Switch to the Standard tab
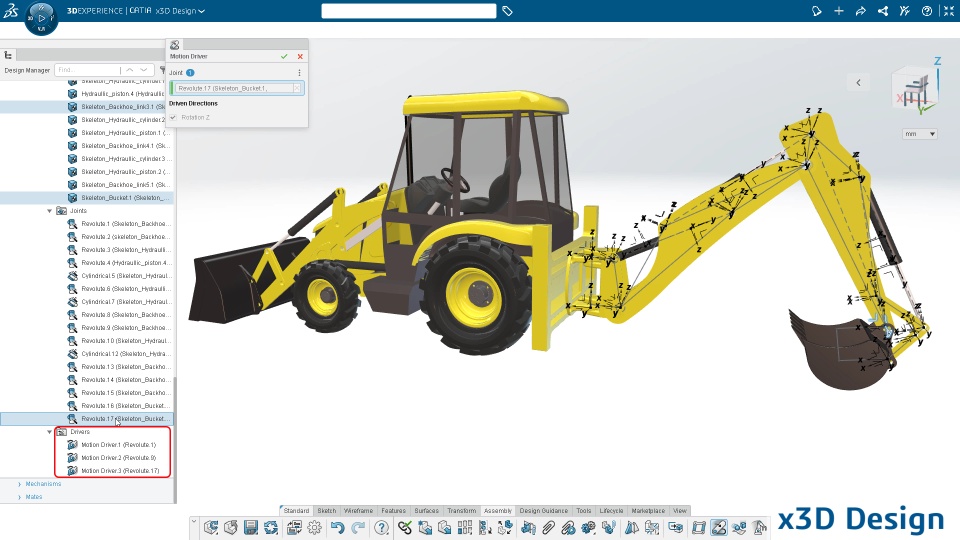The width and height of the screenshot is (960, 540). point(296,511)
